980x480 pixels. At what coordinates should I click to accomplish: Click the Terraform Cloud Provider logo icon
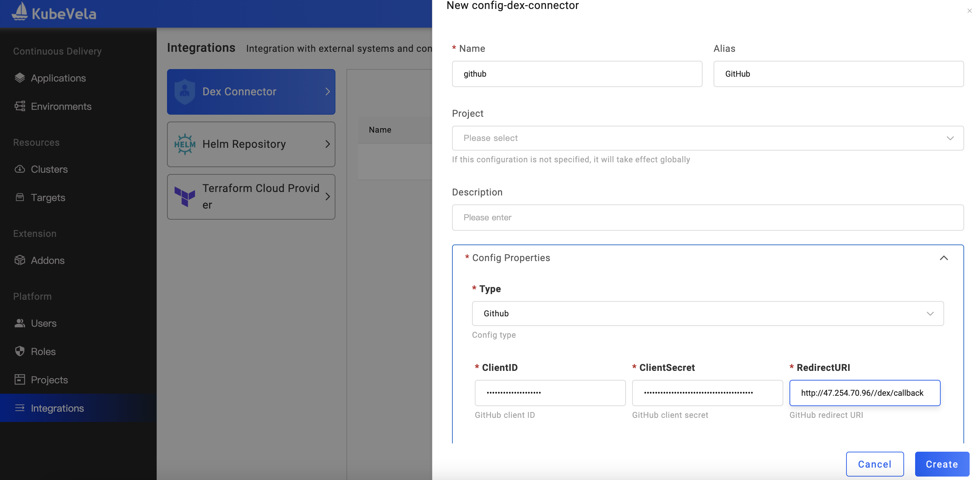point(185,197)
